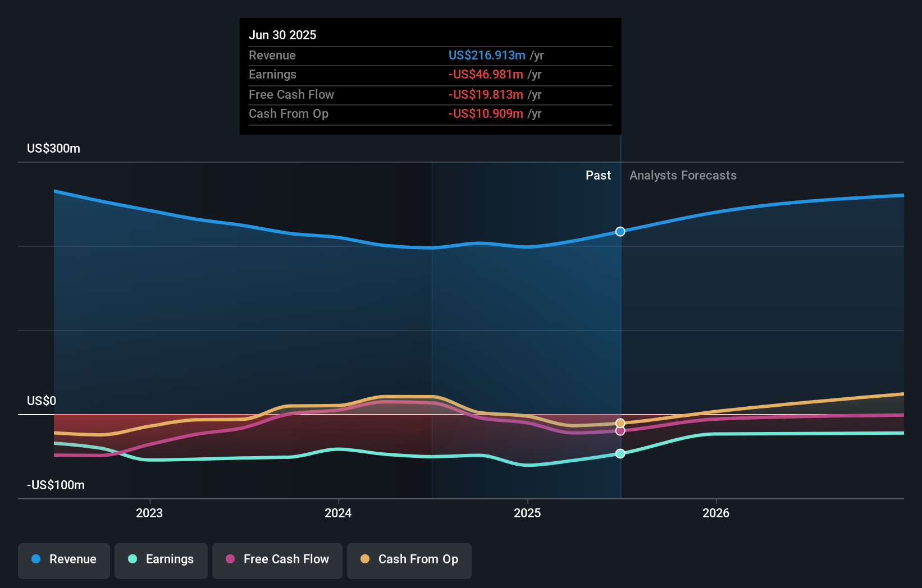Image resolution: width=922 pixels, height=588 pixels.
Task: Expand the Jun 30 2025 tooltip header
Action: click(282, 35)
